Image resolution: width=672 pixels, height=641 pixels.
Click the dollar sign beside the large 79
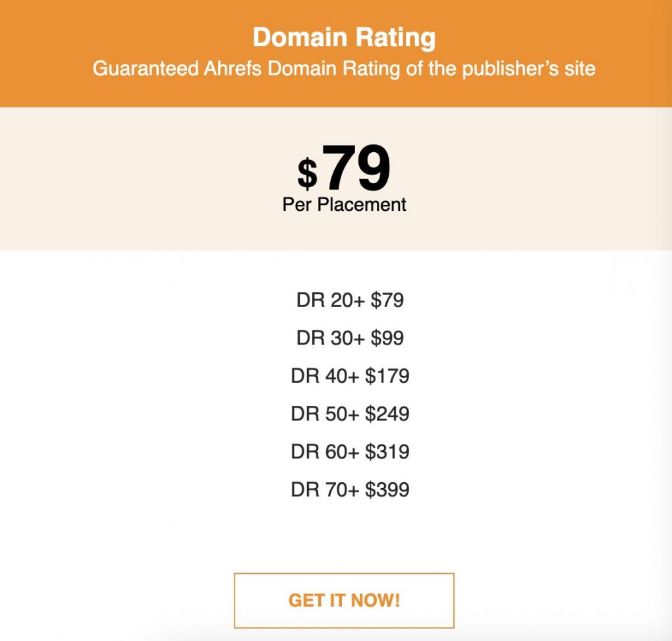point(308,175)
